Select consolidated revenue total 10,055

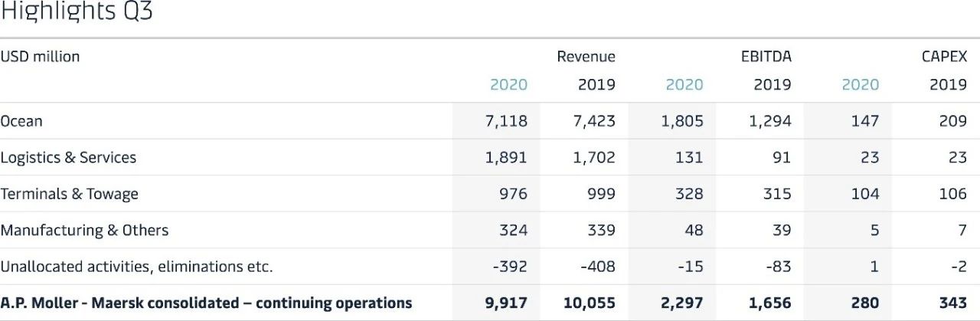point(590,303)
